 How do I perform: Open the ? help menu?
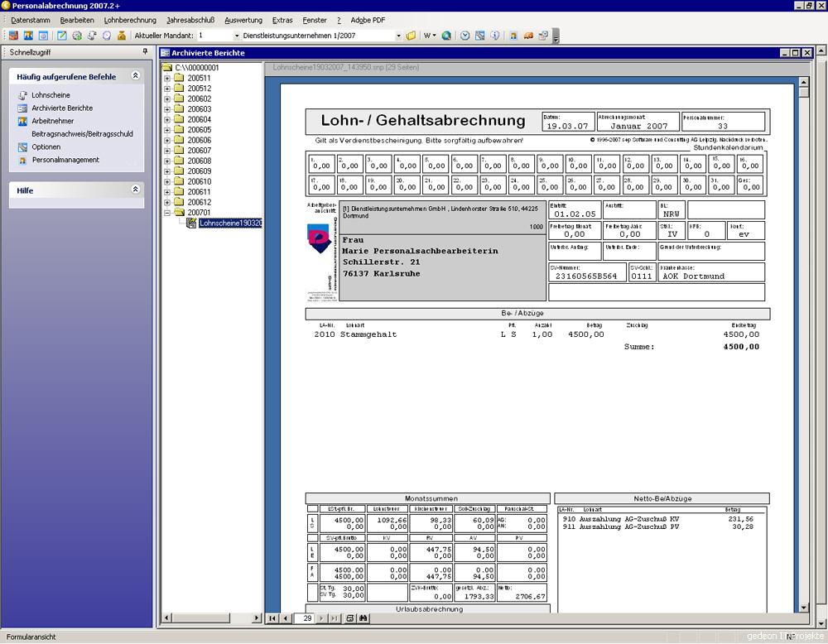(x=339, y=20)
